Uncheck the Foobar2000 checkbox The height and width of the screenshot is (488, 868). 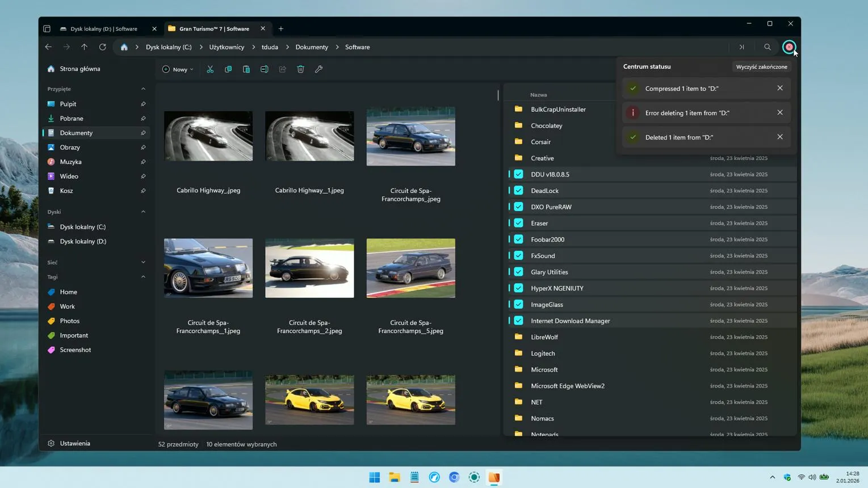click(x=519, y=239)
